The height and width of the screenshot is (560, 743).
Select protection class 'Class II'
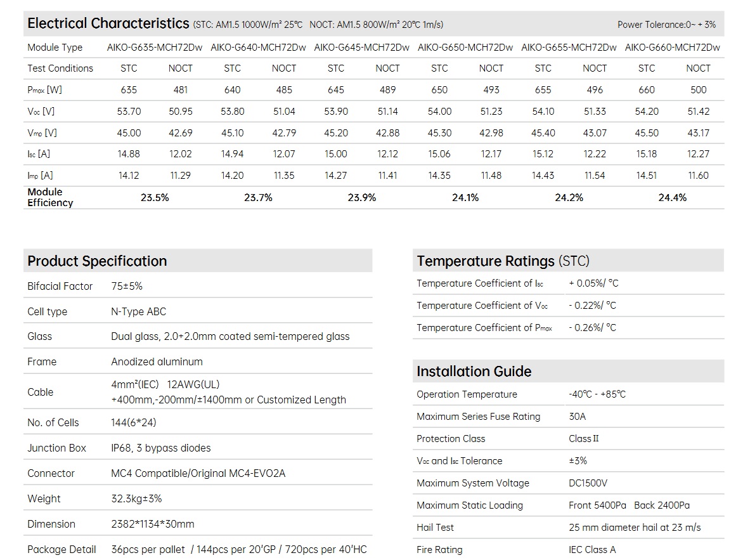[x=584, y=439]
